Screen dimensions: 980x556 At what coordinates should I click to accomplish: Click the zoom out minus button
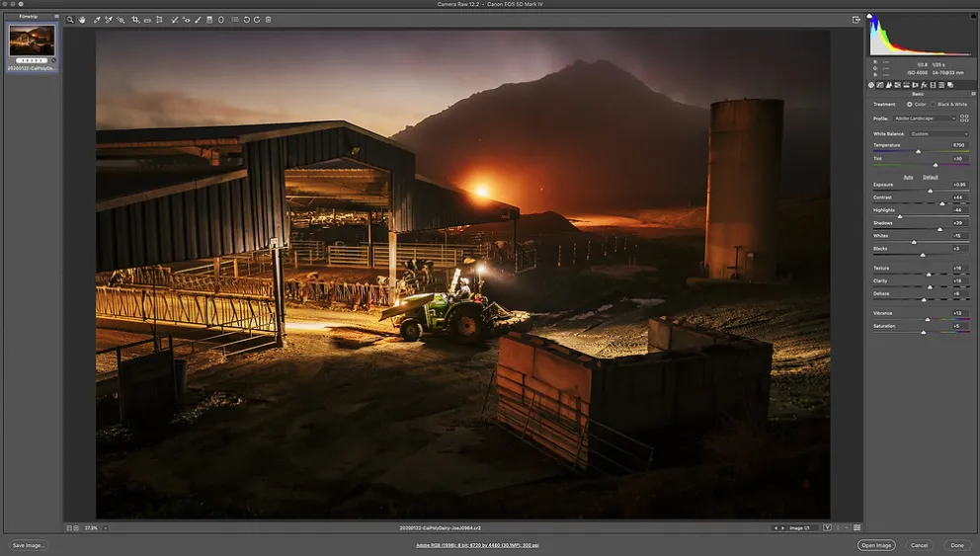(69, 528)
